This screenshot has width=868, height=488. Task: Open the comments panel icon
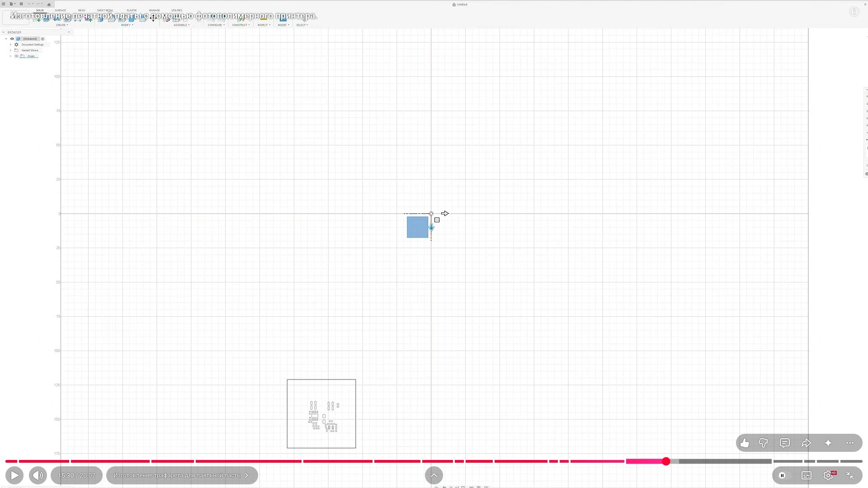click(x=785, y=443)
